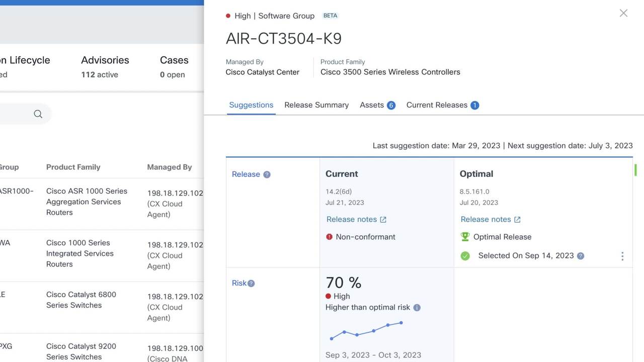Click the risk trend line chart
Image resolution: width=644 pixels, height=362 pixels.
click(366, 330)
